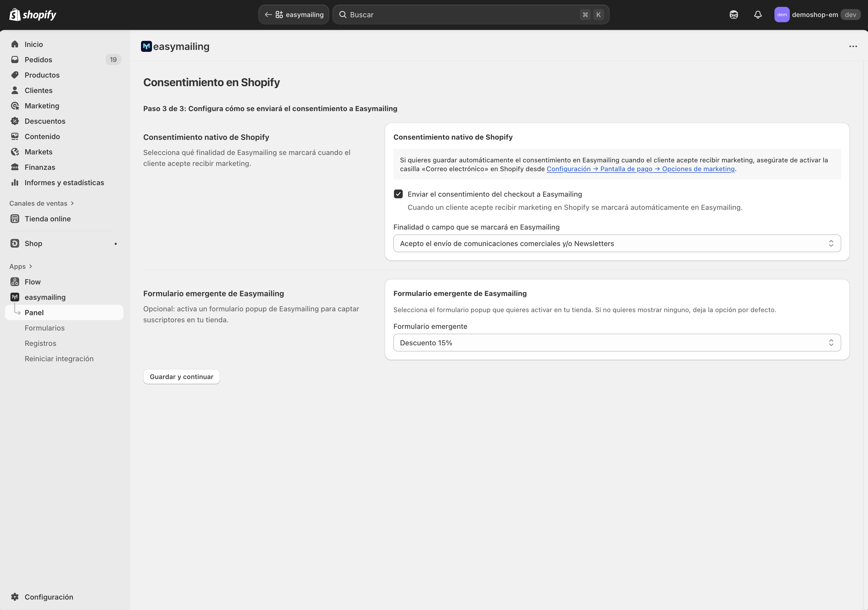Screen dimensions: 868x610
Task: Click the easymailing breadcrumb in top bar
Action: tap(294, 15)
